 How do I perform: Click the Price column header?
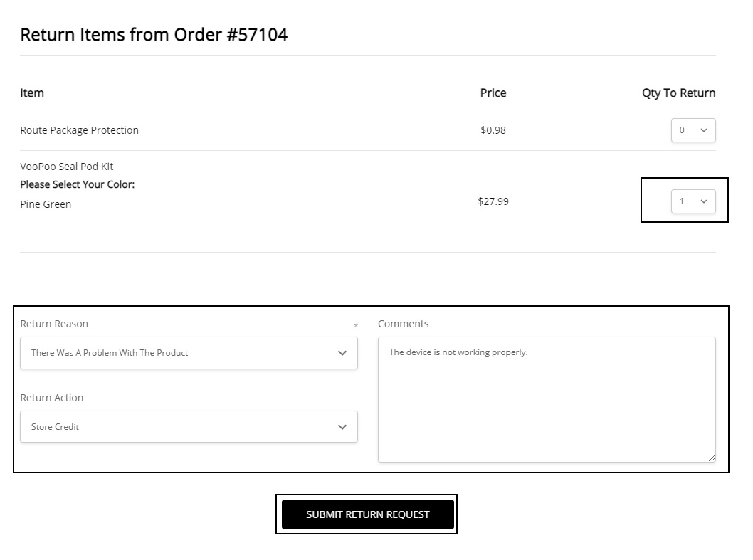[493, 93]
